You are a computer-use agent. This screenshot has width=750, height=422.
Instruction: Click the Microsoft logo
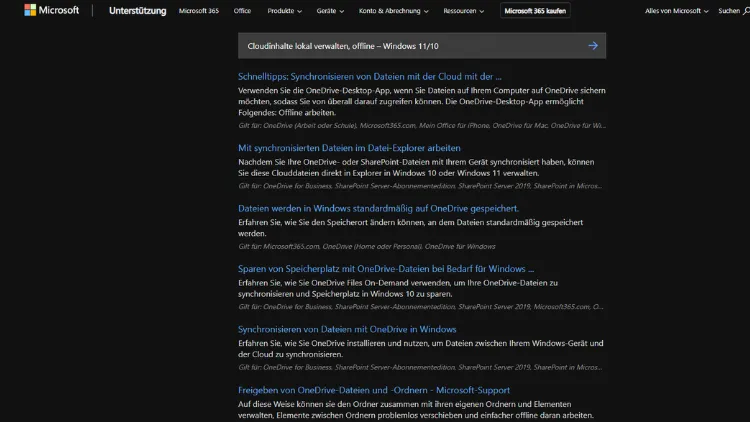(x=52, y=10)
